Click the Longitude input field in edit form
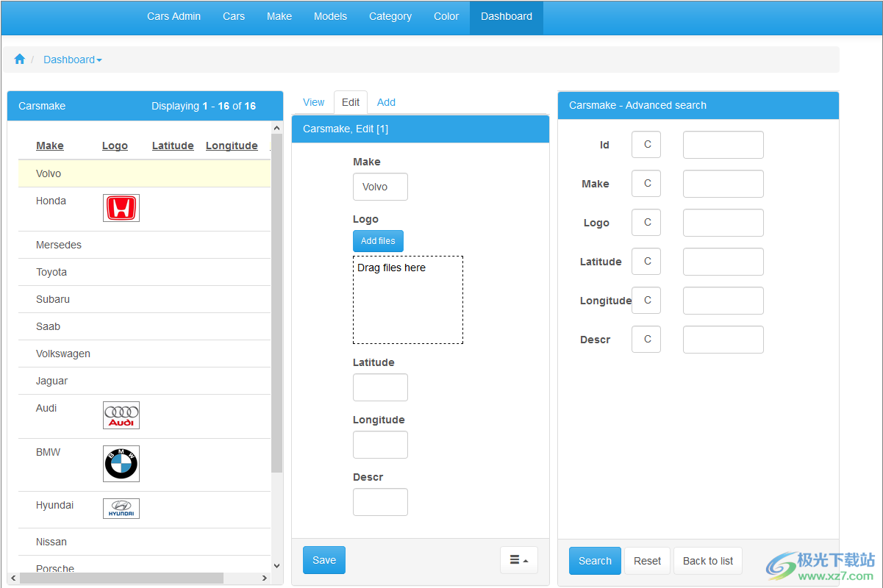The height and width of the screenshot is (588, 883). pos(380,445)
